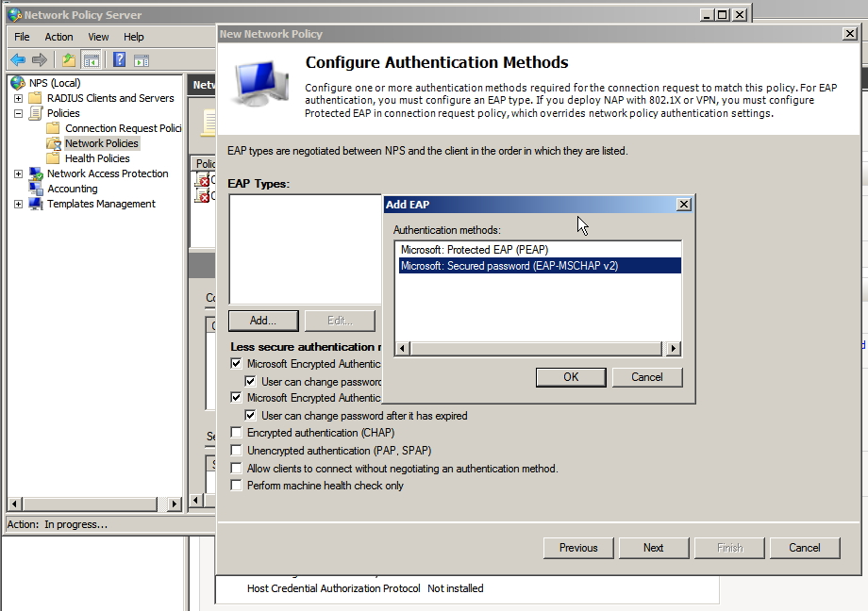Select the NPS (Local) globe icon
This screenshot has height=611, width=868.
(x=18, y=83)
